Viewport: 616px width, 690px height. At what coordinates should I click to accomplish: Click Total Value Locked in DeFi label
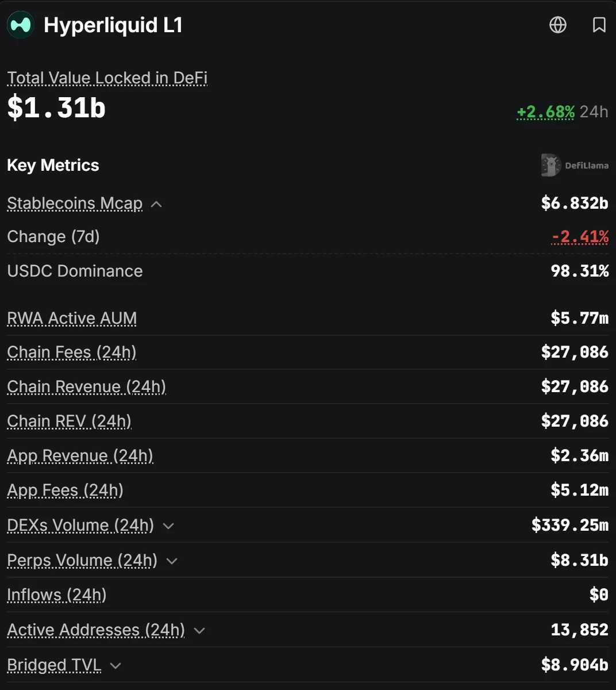(x=107, y=78)
